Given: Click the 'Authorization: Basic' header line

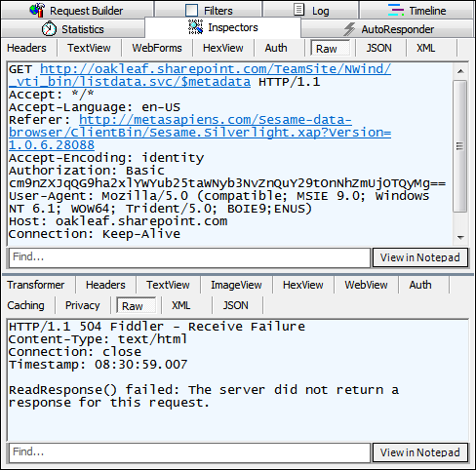Looking at the screenshot, I should coord(87,171).
